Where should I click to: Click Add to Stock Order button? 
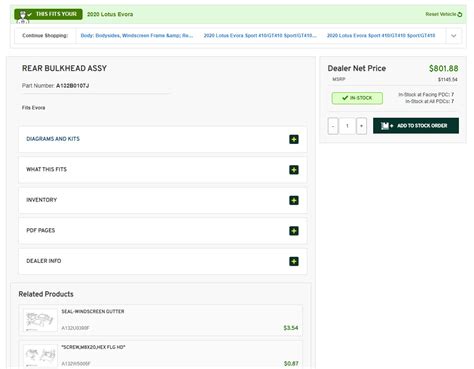416,126
